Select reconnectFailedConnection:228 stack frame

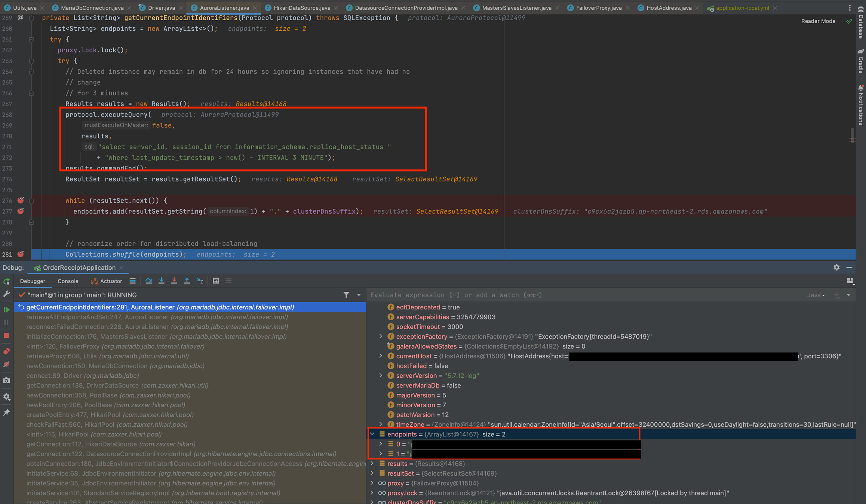pyautogui.click(x=157, y=327)
